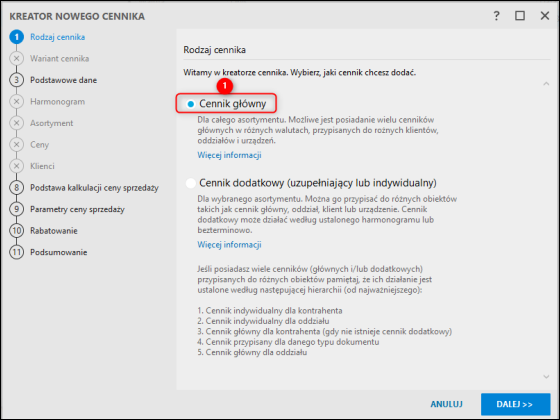The image size is (560, 420).
Task: Click step 1 circle icon Rodzaj cennika
Action: click(x=16, y=37)
